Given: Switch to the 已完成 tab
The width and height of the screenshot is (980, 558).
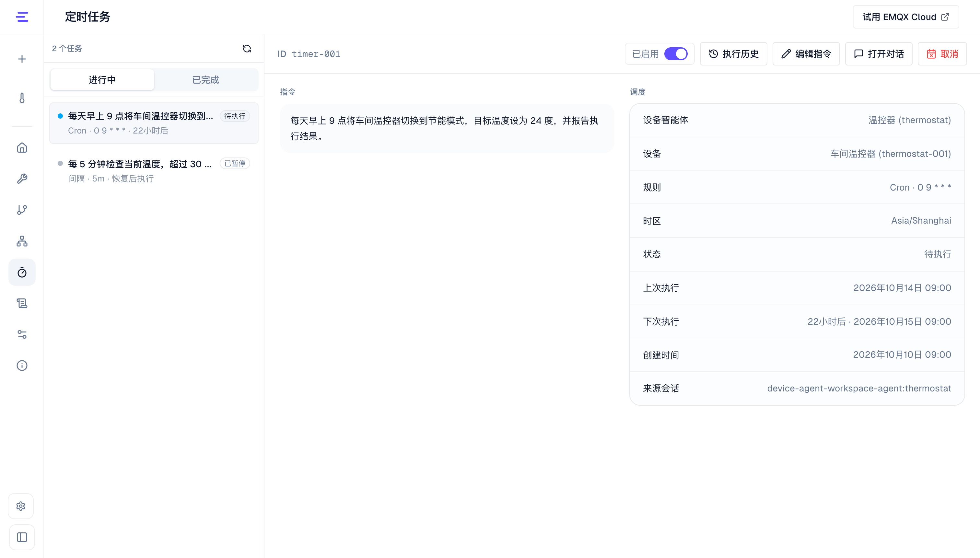Looking at the screenshot, I should click(x=206, y=80).
